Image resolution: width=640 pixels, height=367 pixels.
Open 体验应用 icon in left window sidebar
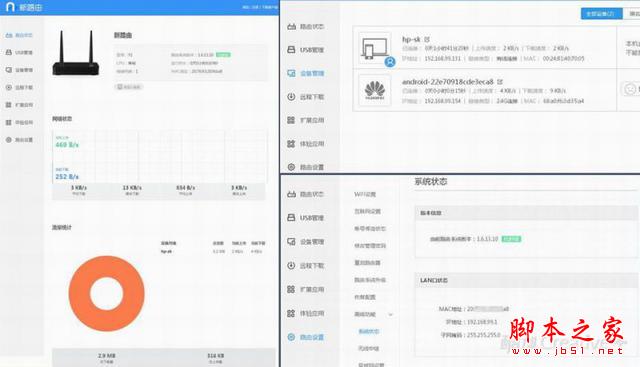pyautogui.click(x=9, y=122)
